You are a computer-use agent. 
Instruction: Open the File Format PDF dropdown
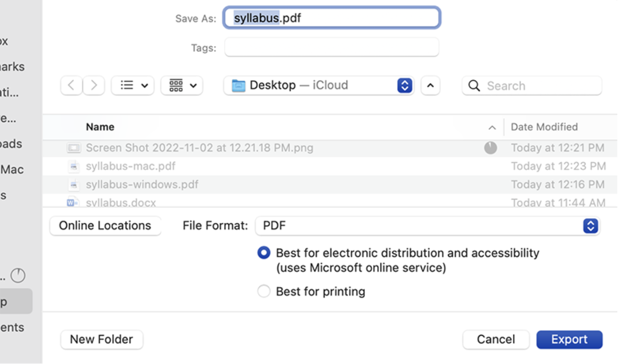pyautogui.click(x=427, y=225)
